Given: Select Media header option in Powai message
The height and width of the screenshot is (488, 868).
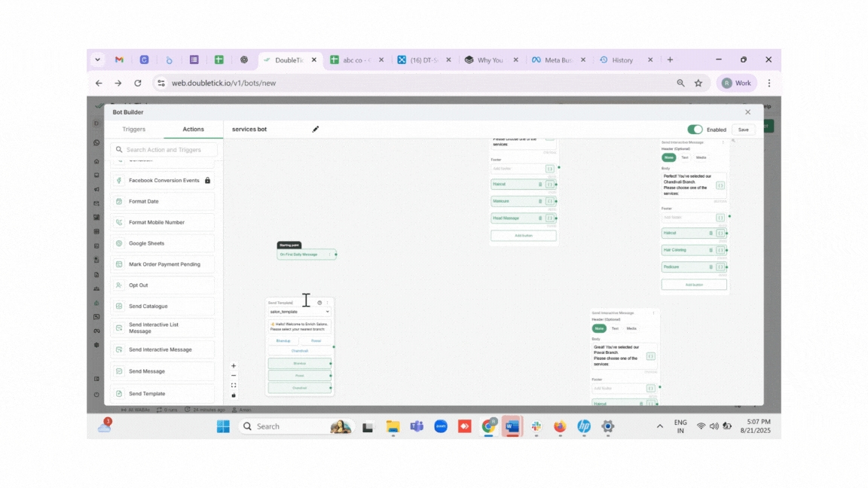Looking at the screenshot, I should pyautogui.click(x=631, y=328).
